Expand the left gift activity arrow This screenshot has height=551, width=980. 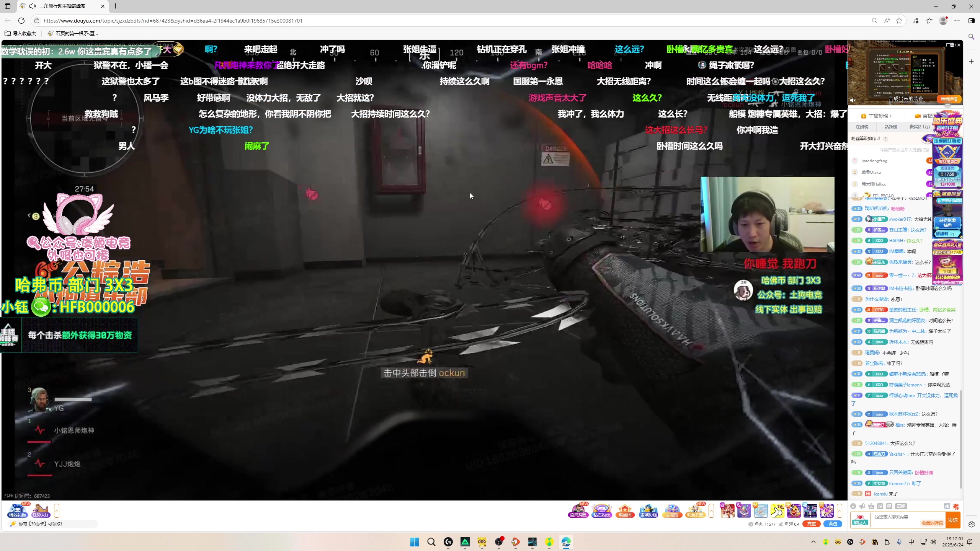tap(57, 511)
